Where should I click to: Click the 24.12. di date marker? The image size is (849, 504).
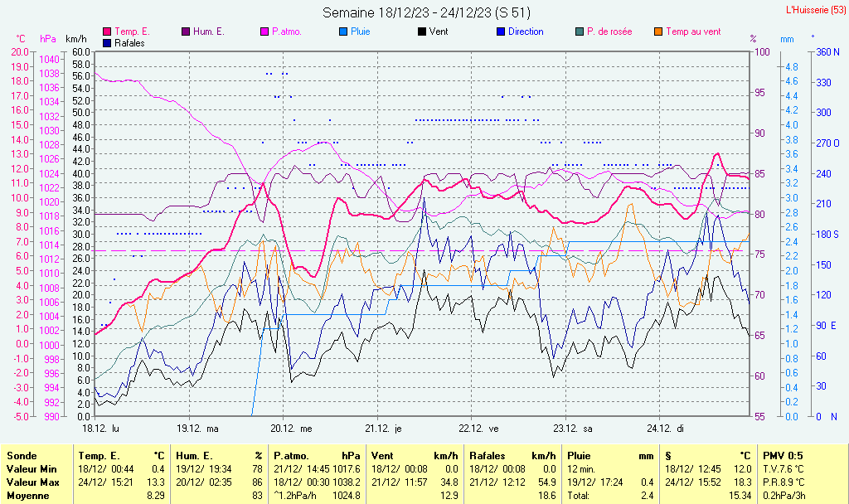pos(665,429)
